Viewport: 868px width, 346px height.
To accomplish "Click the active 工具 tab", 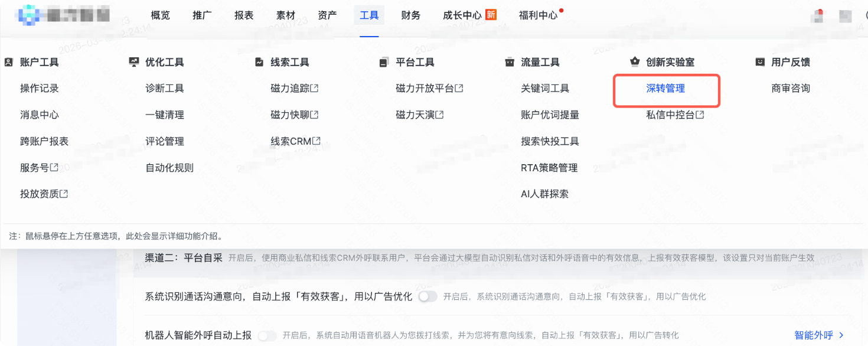I will coord(369,15).
